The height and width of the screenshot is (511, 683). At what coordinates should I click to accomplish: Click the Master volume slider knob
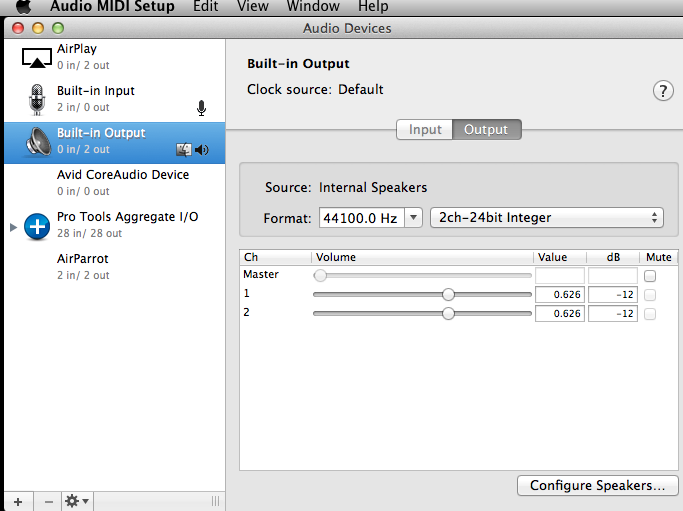tap(320, 275)
